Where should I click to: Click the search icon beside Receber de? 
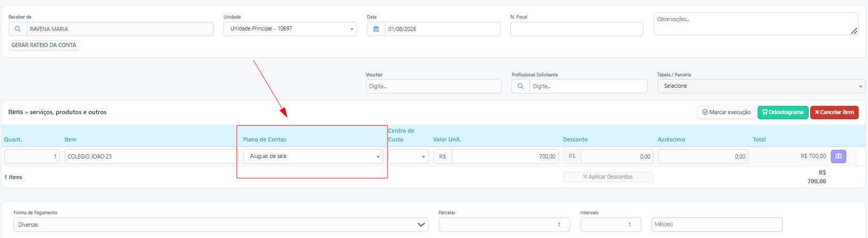pos(18,29)
